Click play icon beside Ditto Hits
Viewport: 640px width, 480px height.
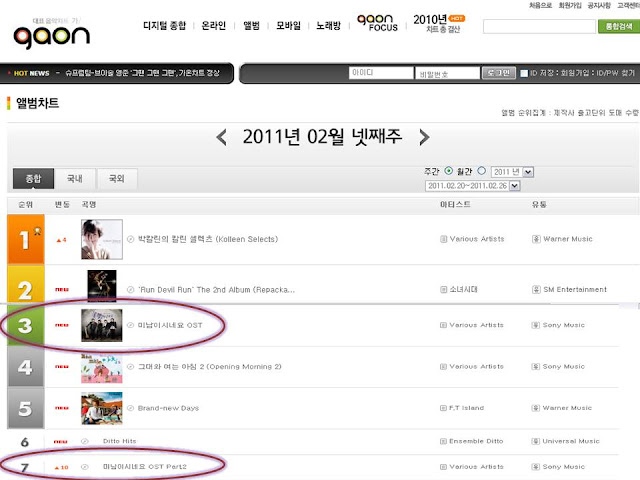85,441
